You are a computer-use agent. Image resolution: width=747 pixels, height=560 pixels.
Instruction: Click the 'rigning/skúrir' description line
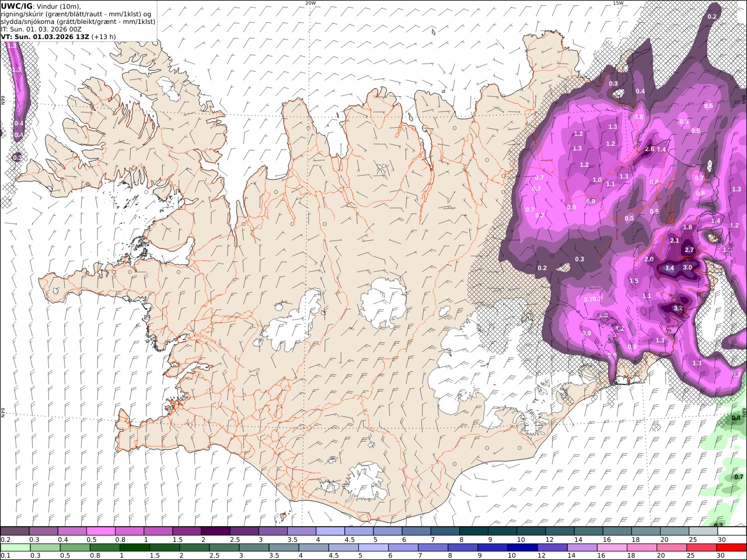76,14
